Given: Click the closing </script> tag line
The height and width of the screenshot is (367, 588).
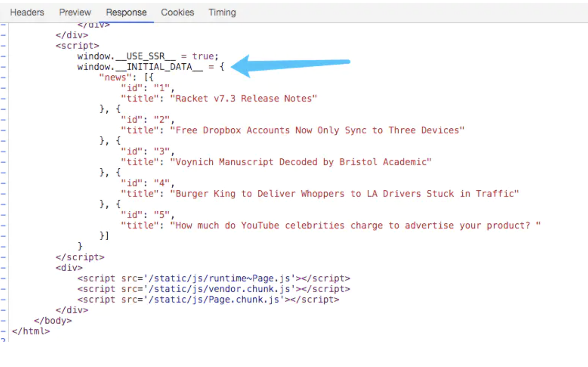Looking at the screenshot, I should pyautogui.click(x=80, y=258).
